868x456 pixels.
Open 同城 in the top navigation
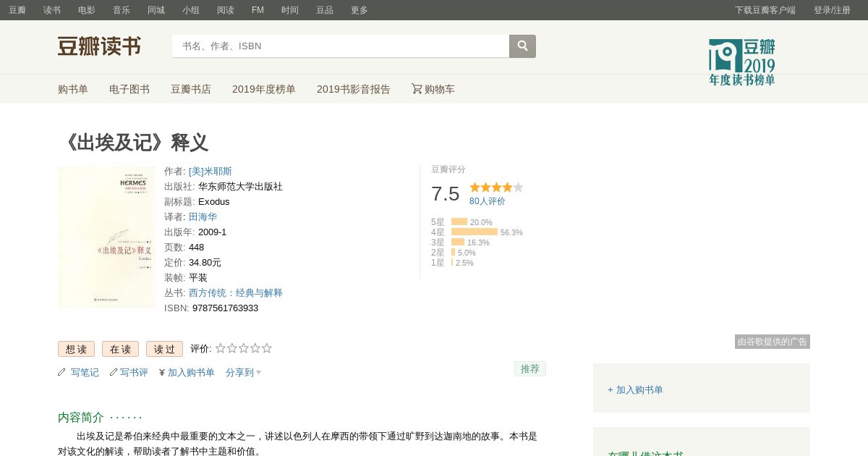point(156,10)
